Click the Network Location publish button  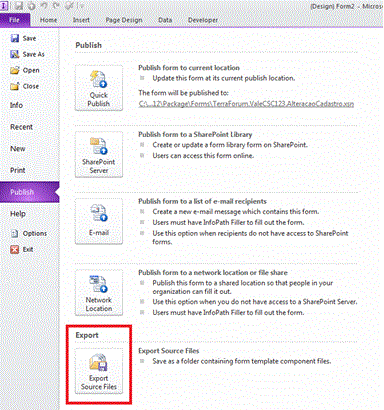tap(99, 293)
